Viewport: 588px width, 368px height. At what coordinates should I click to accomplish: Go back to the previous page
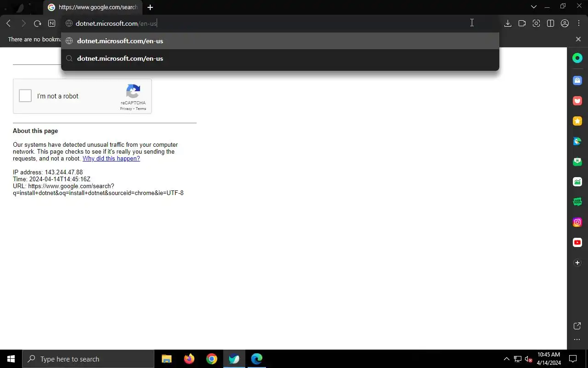tap(8, 23)
